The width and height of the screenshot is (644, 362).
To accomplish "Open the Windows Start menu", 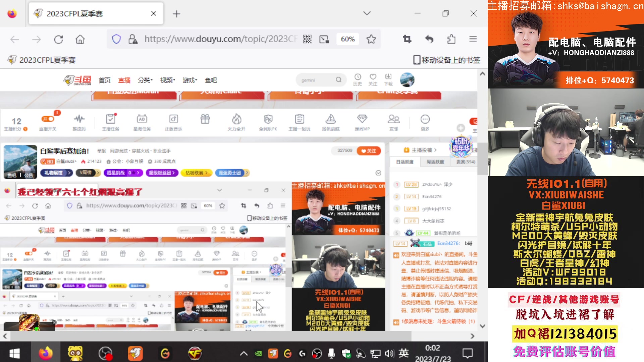I will [15, 353].
